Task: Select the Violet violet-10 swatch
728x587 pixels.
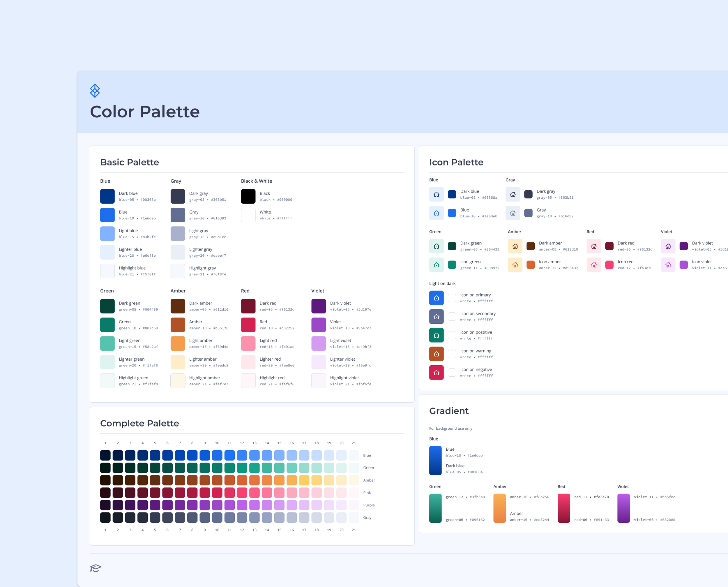Action: [x=319, y=325]
